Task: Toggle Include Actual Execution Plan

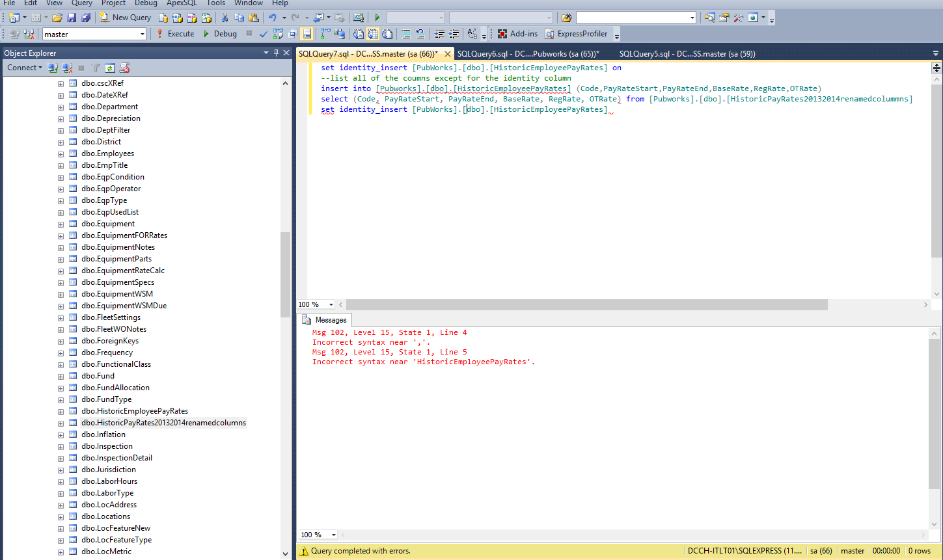Action: click(325, 34)
